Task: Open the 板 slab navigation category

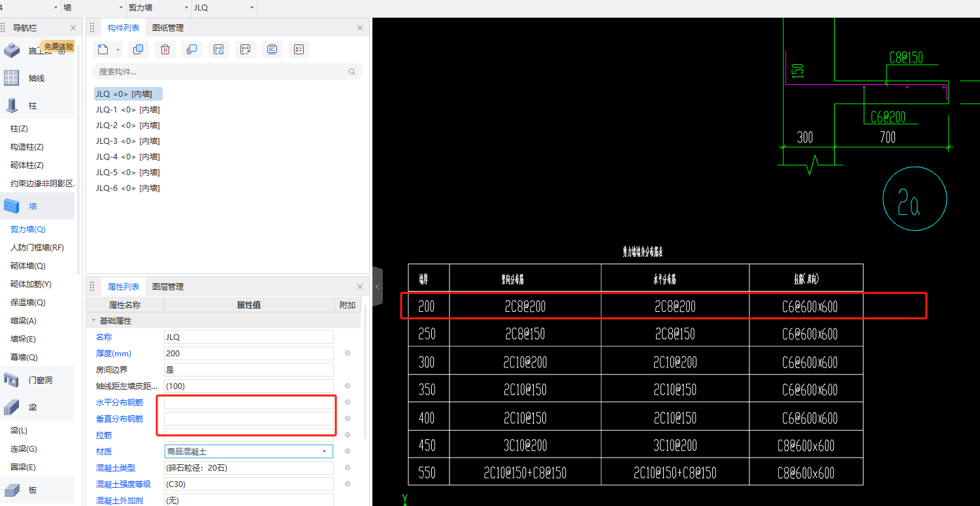Action: [38, 490]
